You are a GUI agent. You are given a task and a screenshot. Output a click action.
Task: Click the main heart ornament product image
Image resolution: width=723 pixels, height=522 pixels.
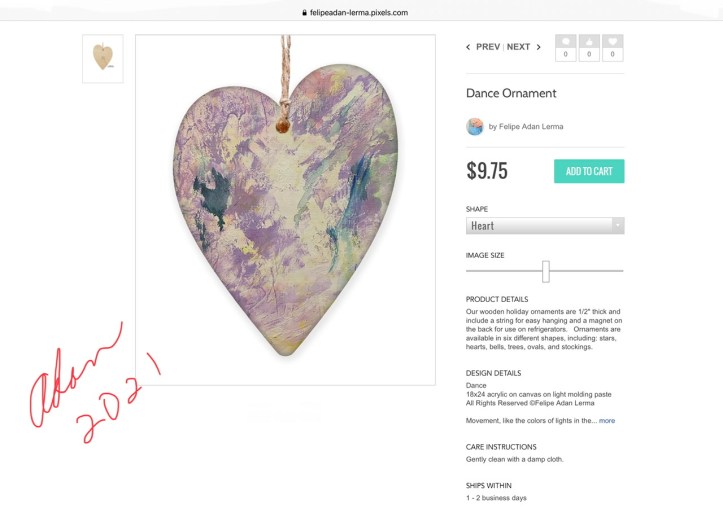point(285,209)
